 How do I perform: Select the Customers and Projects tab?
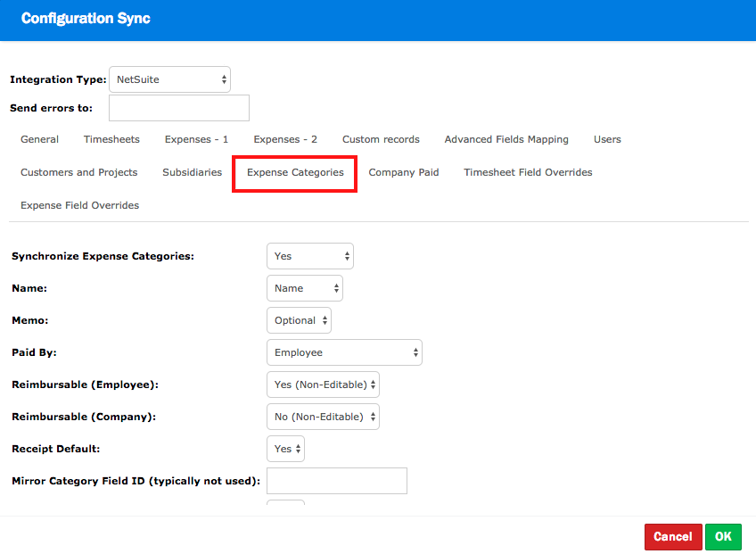(78, 172)
